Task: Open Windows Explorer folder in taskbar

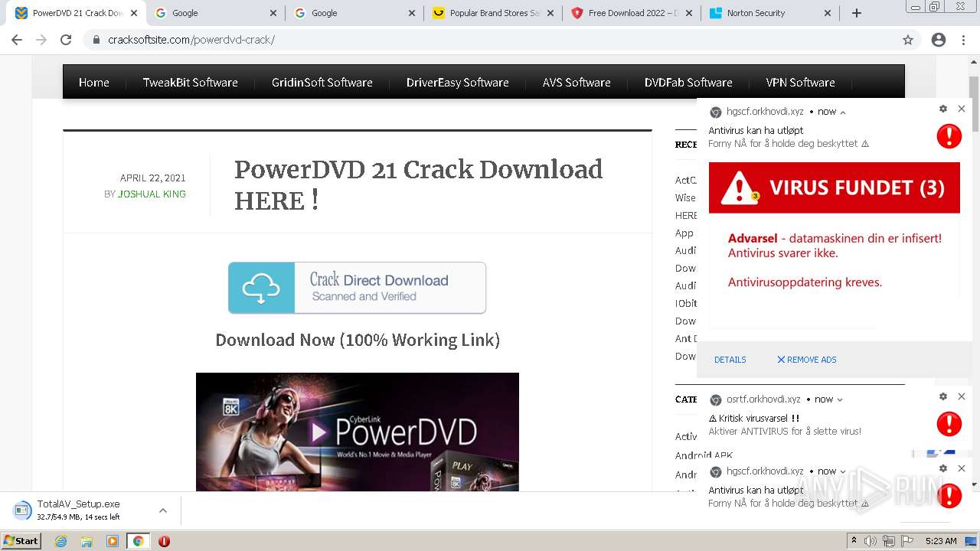Action: coord(87,541)
